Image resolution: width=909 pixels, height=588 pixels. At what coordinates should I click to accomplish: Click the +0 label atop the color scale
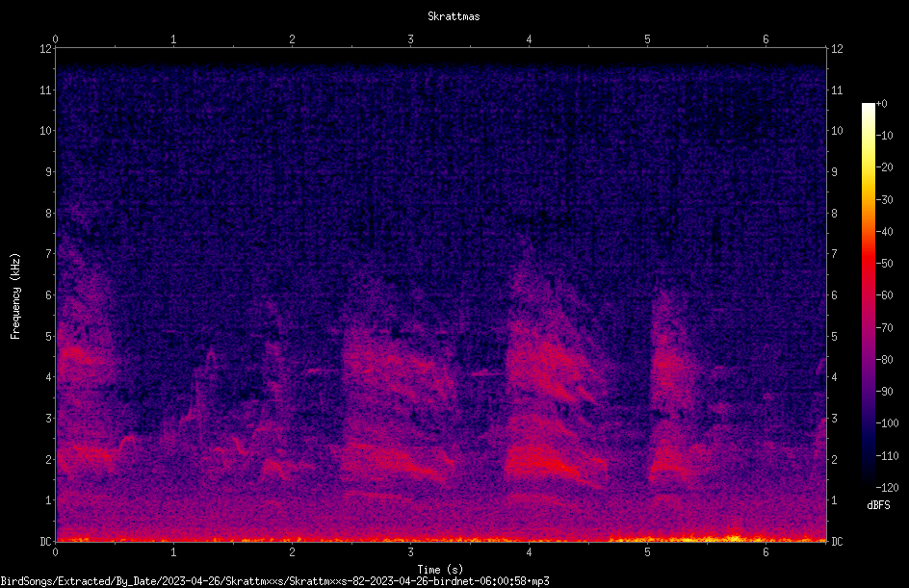[882, 104]
